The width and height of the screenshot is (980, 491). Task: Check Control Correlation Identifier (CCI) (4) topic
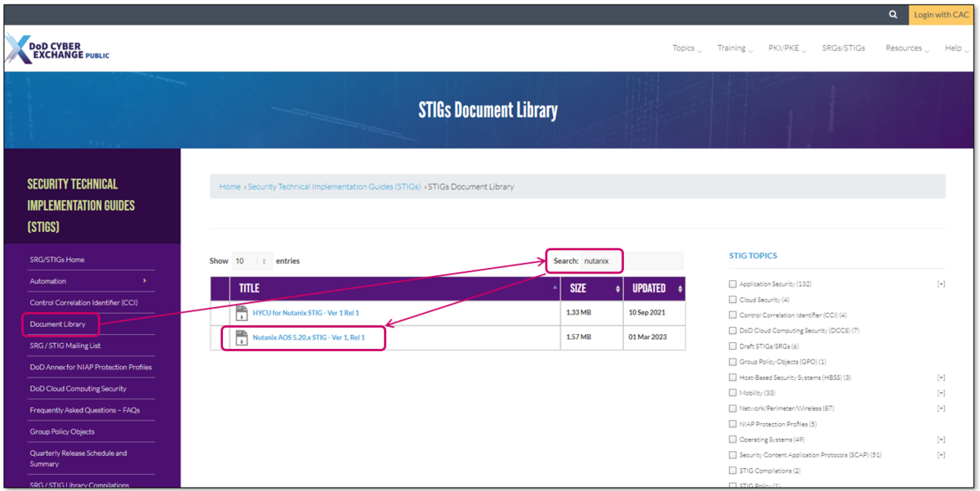pos(733,315)
